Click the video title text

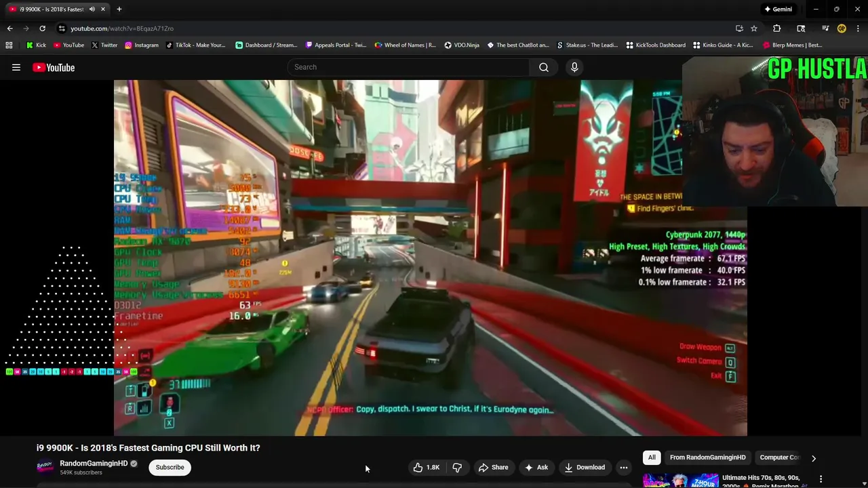148,448
